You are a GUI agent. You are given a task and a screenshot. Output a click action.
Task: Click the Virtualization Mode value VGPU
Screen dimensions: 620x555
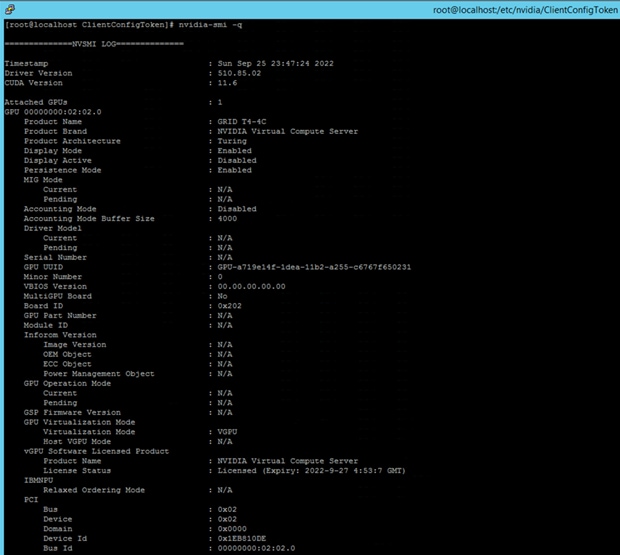(227, 432)
